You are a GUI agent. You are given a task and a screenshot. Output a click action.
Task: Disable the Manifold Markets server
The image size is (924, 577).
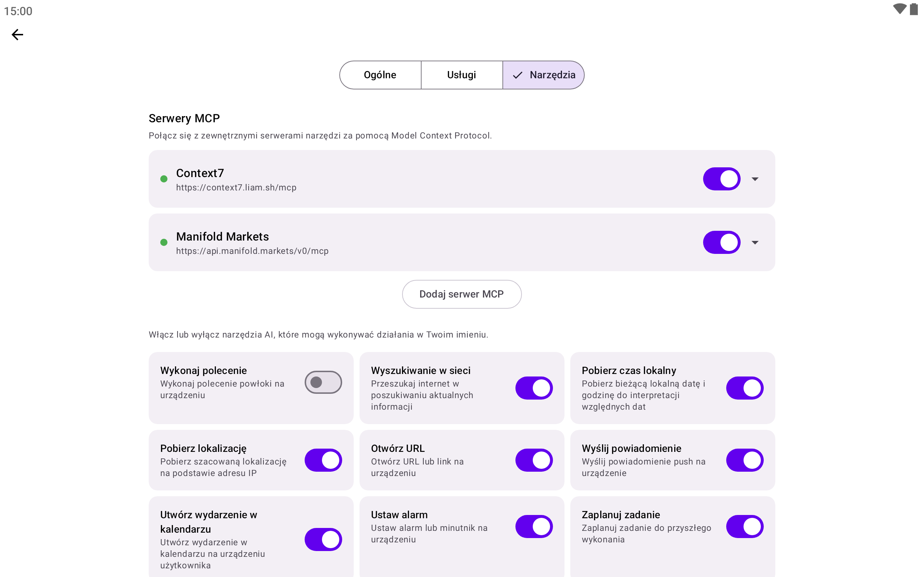(722, 242)
